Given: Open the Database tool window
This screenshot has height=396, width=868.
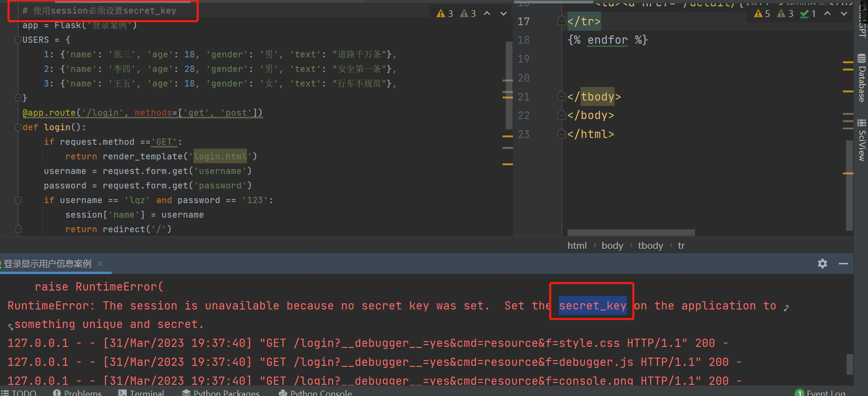Looking at the screenshot, I should [x=861, y=78].
